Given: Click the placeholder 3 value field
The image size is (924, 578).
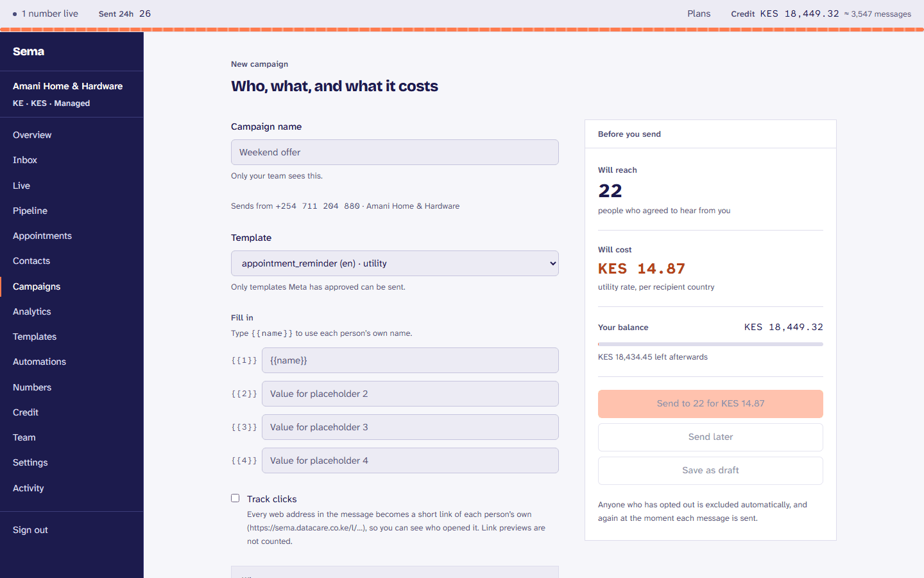Looking at the screenshot, I should point(410,427).
